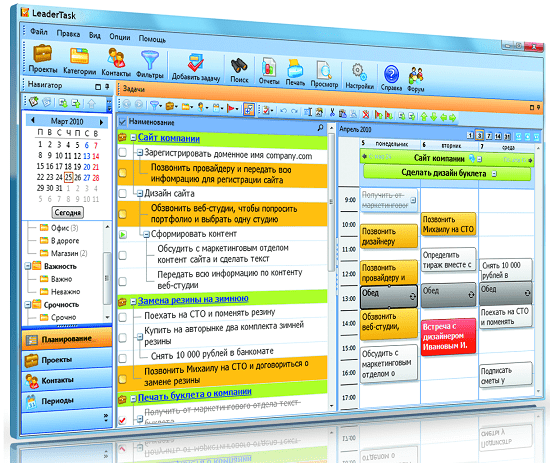Select date 25 in the Март 2010 calendar
This screenshot has height=463, width=550.
pyautogui.click(x=68, y=177)
